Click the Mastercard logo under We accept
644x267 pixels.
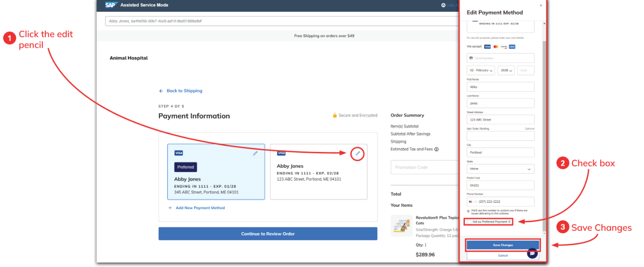click(x=495, y=47)
